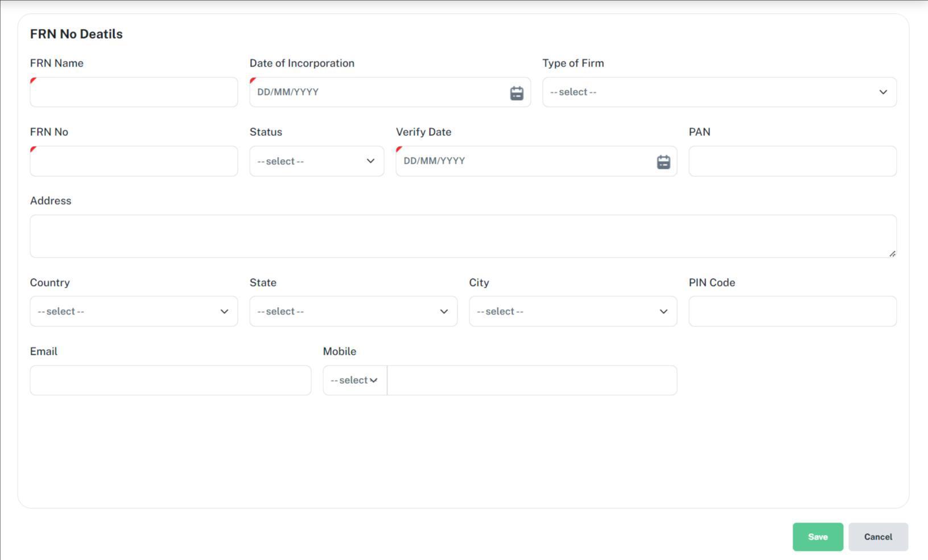
Task: Click the PAN input box
Action: click(793, 161)
